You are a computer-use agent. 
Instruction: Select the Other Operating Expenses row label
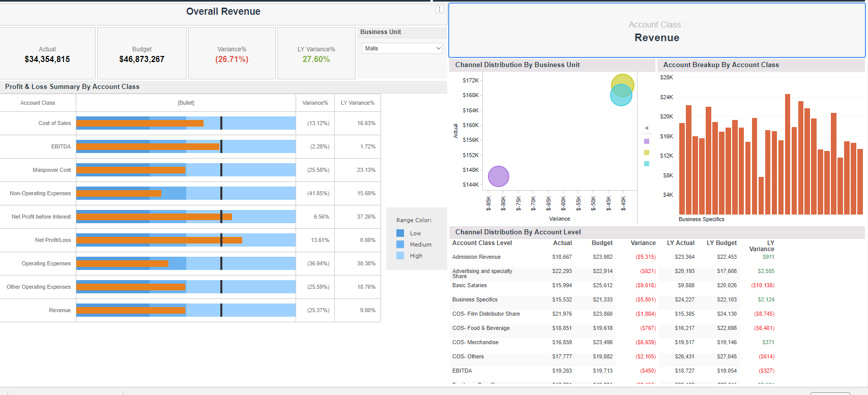(39, 287)
